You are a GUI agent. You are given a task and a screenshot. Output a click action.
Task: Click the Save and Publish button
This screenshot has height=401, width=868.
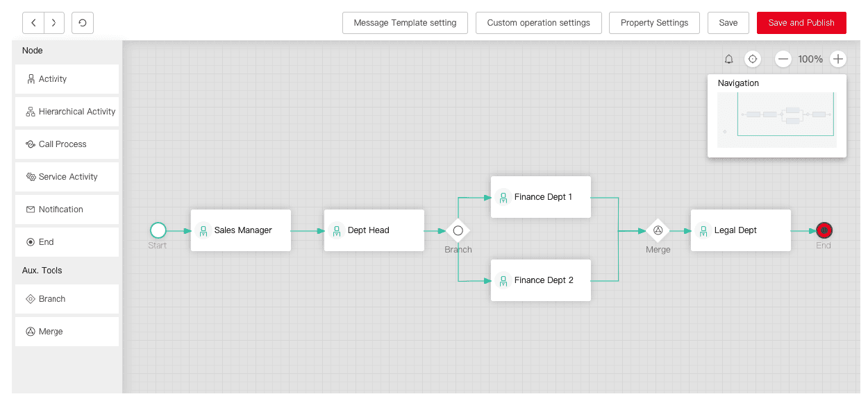801,23
